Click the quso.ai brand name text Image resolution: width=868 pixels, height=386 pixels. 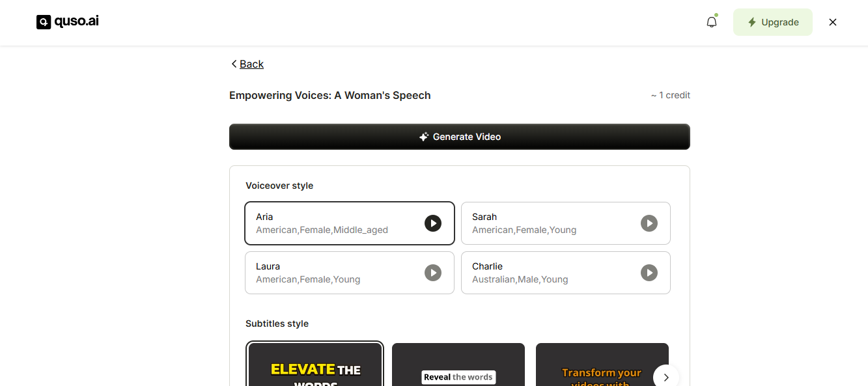tap(77, 21)
